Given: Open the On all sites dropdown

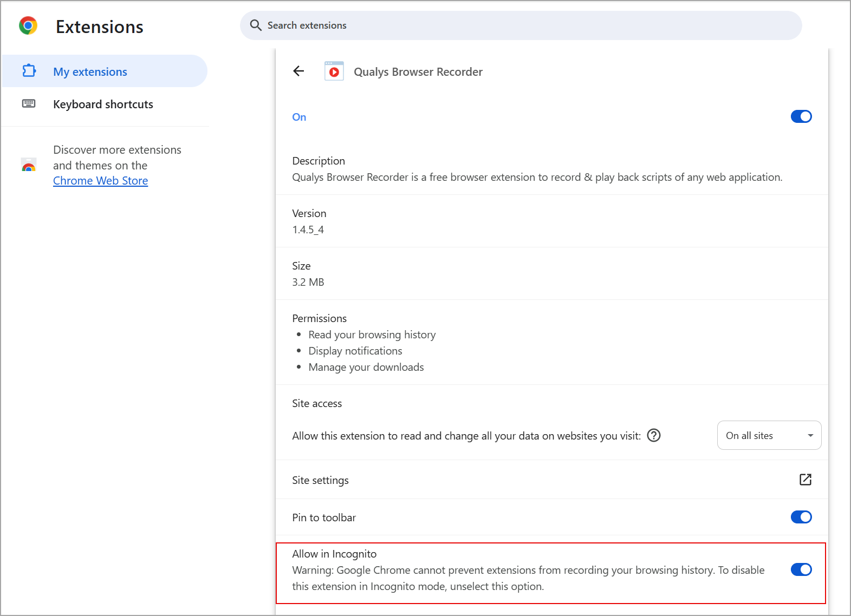Looking at the screenshot, I should point(769,435).
